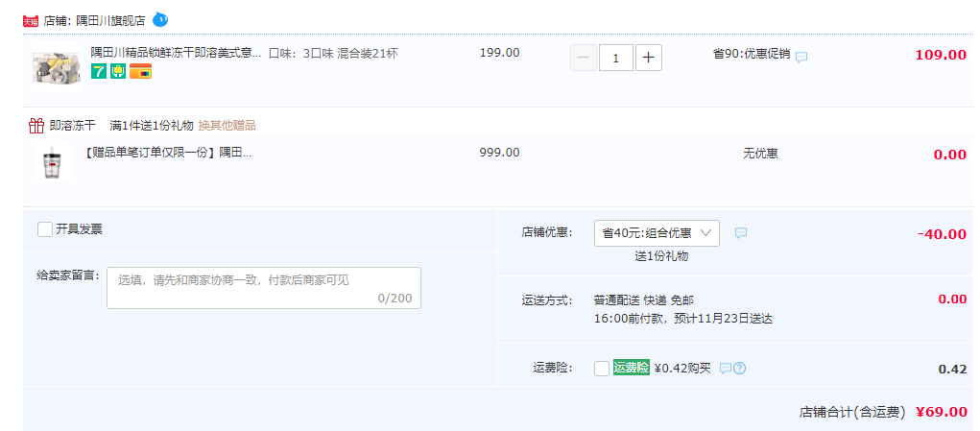The width and height of the screenshot is (980, 431).
Task: Click the 送1份礼物 text under discount dropdown
Action: click(662, 256)
